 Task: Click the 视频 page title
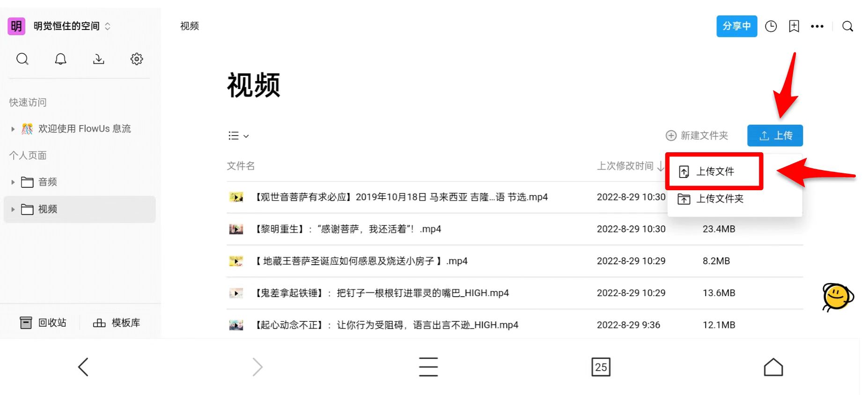pyautogui.click(x=254, y=85)
